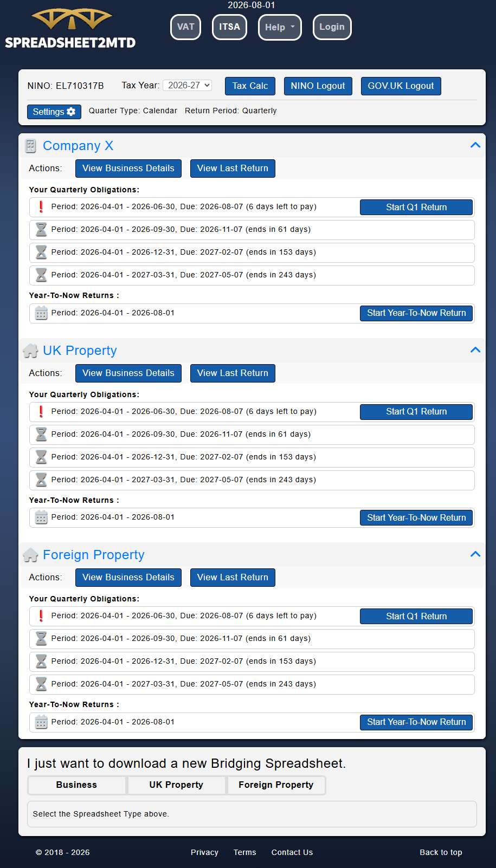The width and height of the screenshot is (496, 868).
Task: Select the UK Property spreadsheet tab
Action: (176, 785)
